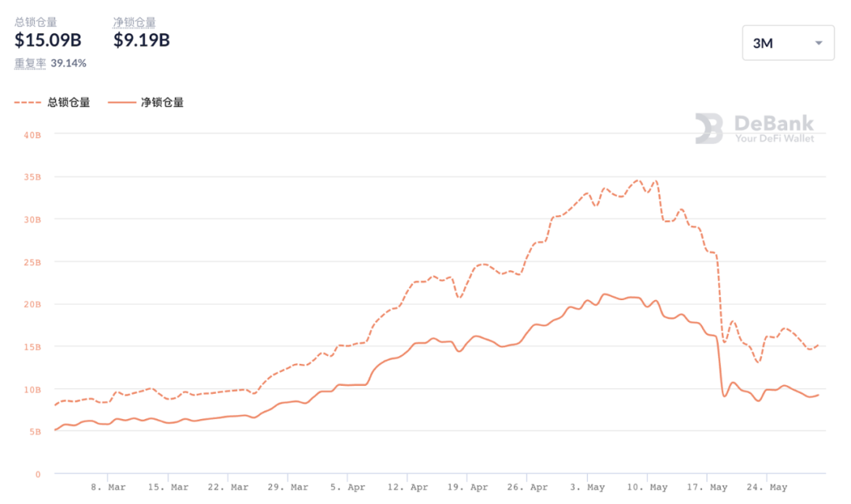Click the solid line marker in the legend
851x504 pixels.
(x=121, y=102)
